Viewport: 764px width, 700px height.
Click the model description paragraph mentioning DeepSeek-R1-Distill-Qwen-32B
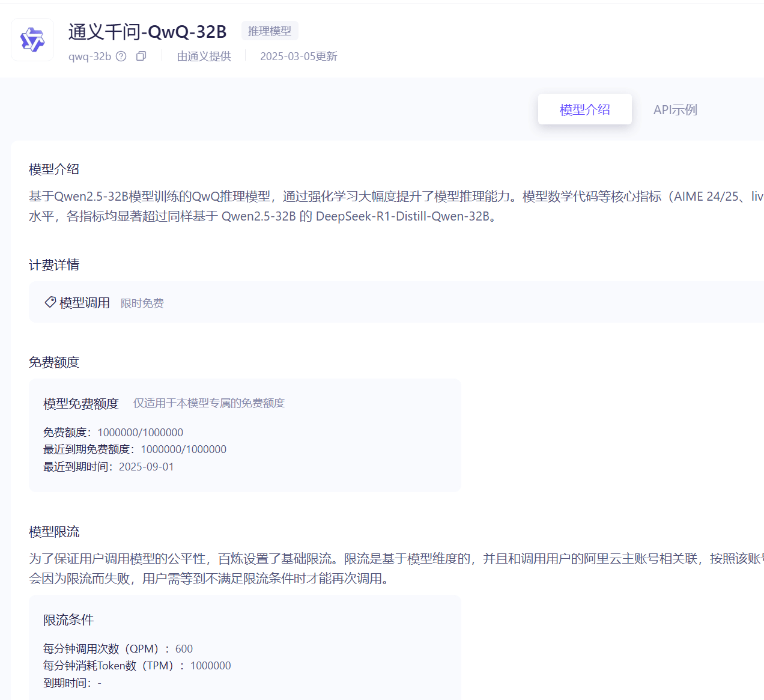pyautogui.click(x=396, y=206)
